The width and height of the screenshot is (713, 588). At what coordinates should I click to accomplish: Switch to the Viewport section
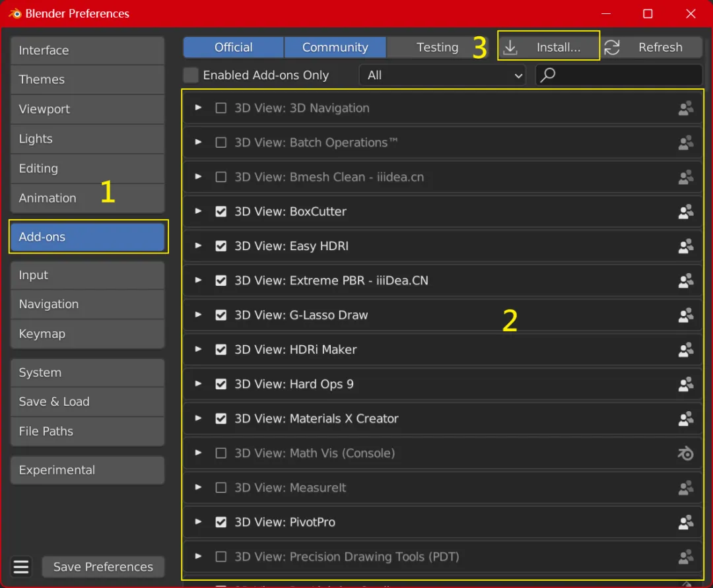[x=87, y=109]
